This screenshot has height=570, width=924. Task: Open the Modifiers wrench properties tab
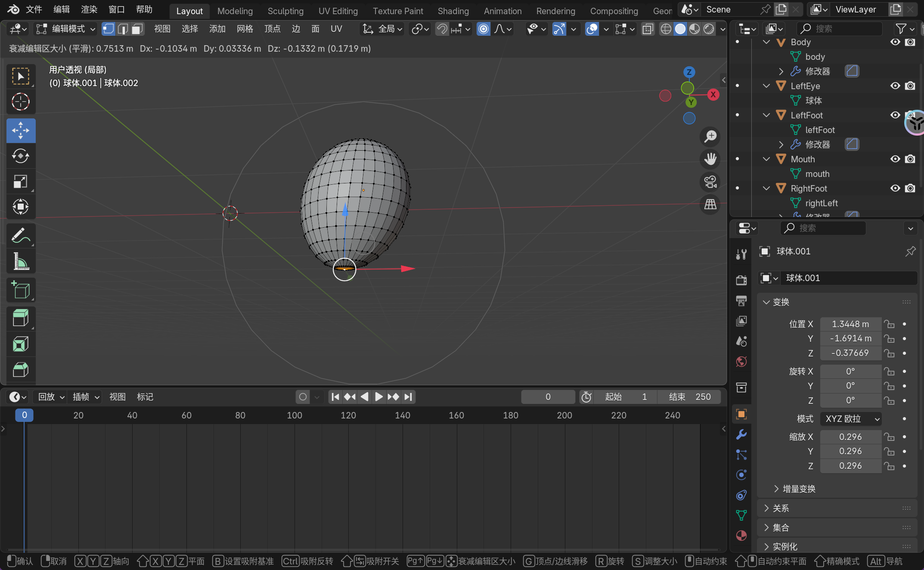741,434
